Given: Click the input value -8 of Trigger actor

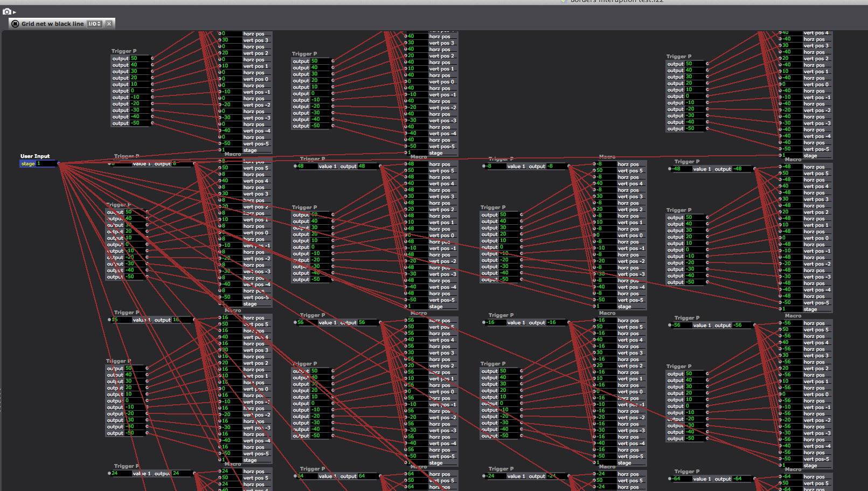Looking at the screenshot, I should (x=495, y=166).
